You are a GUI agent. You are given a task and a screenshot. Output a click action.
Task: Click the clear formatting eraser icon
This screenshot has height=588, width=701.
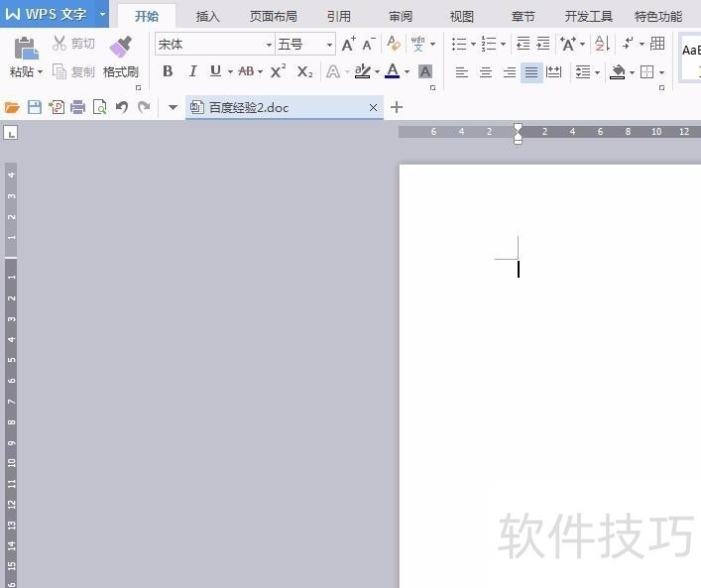(394, 45)
